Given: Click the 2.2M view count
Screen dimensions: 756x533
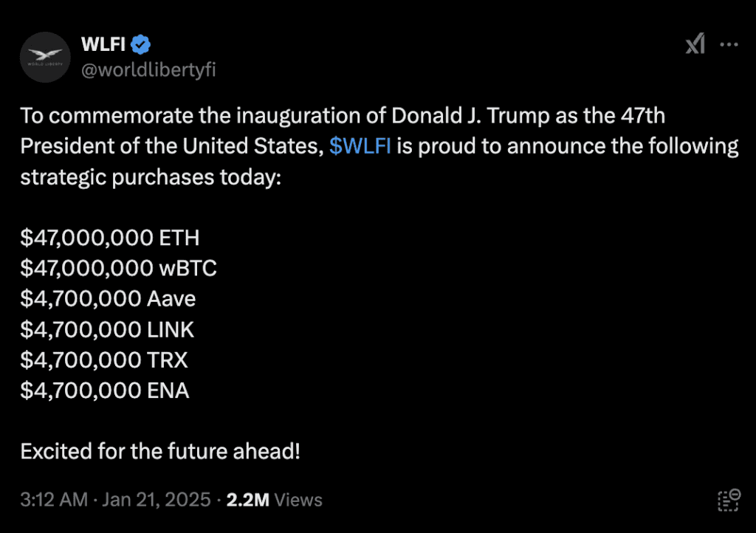Looking at the screenshot, I should click(x=247, y=500).
